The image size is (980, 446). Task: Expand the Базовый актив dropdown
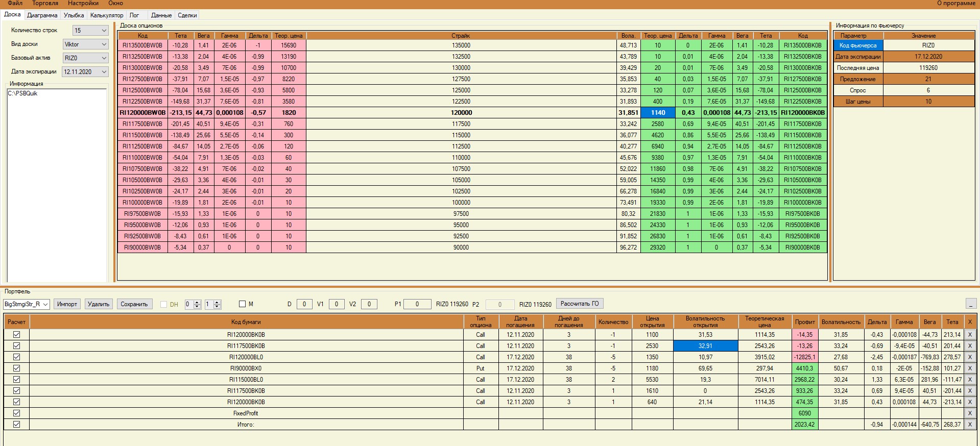click(x=86, y=58)
